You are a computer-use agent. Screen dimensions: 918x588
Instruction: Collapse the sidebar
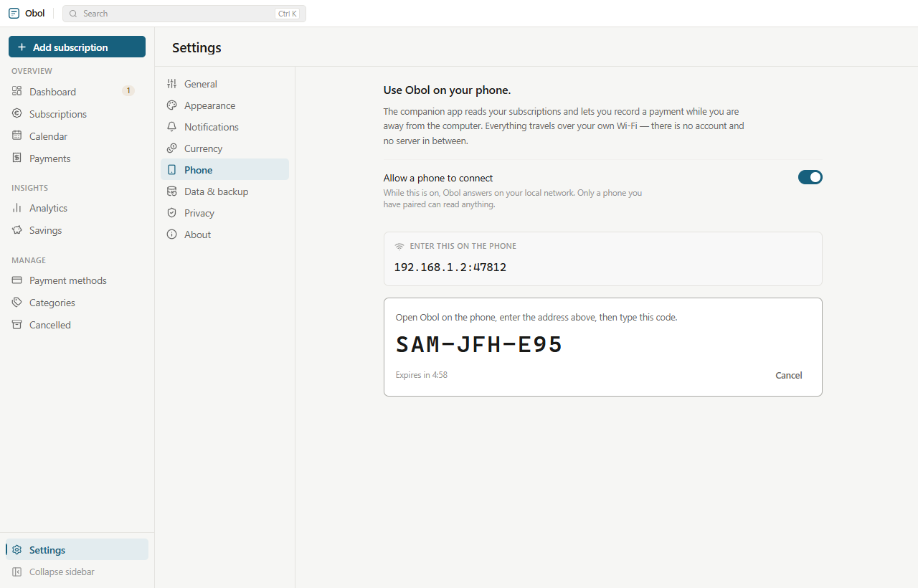pyautogui.click(x=77, y=572)
